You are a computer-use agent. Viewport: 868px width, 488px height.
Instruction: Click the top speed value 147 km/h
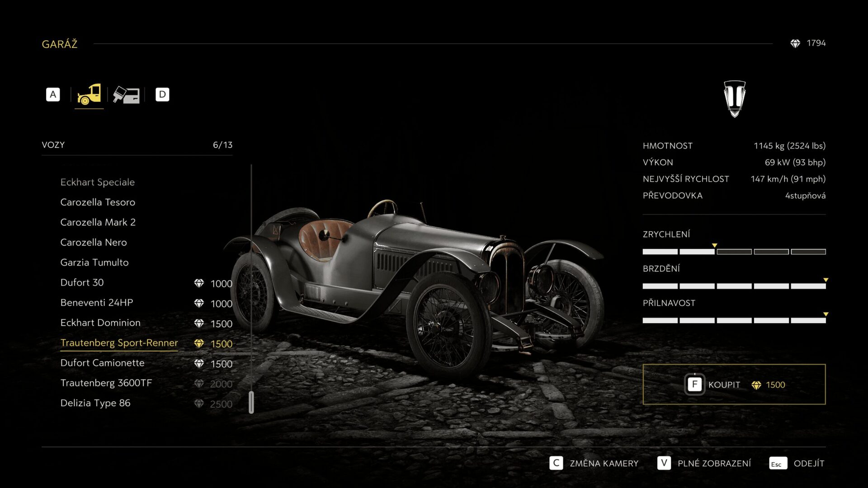tap(788, 179)
